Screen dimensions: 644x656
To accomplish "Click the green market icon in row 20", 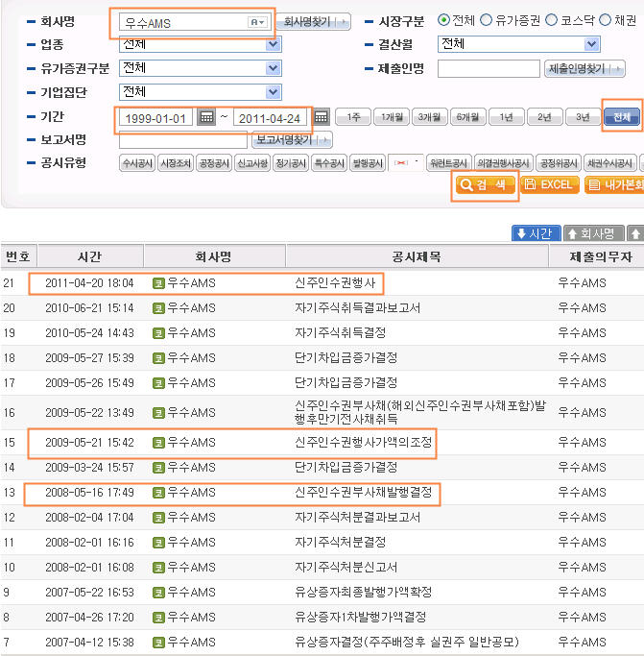I will (158, 308).
